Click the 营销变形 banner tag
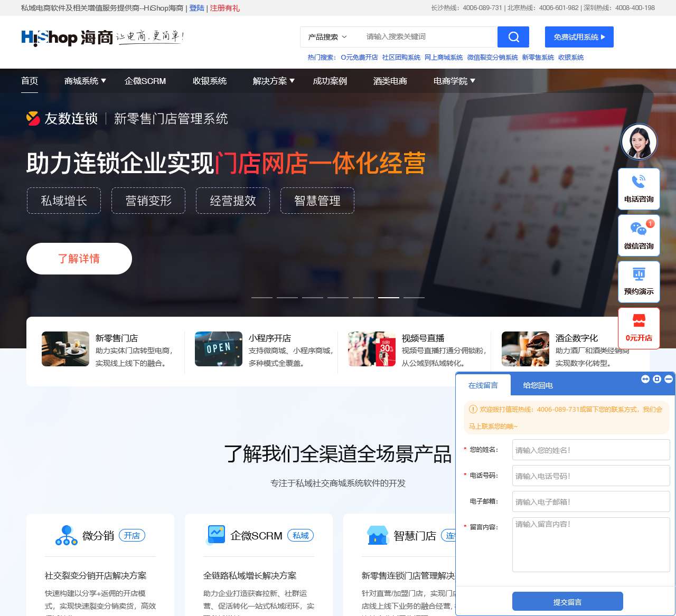The height and width of the screenshot is (616, 676). pos(148,201)
